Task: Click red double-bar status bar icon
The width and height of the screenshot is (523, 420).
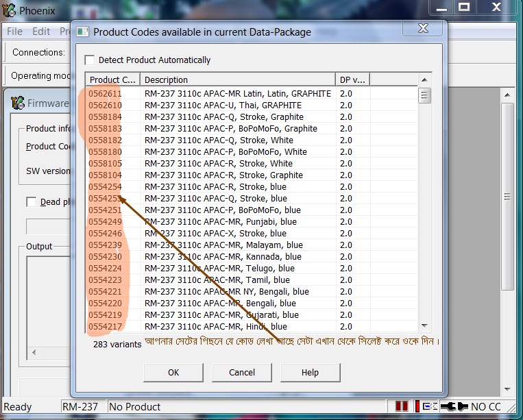Action: coord(402,407)
